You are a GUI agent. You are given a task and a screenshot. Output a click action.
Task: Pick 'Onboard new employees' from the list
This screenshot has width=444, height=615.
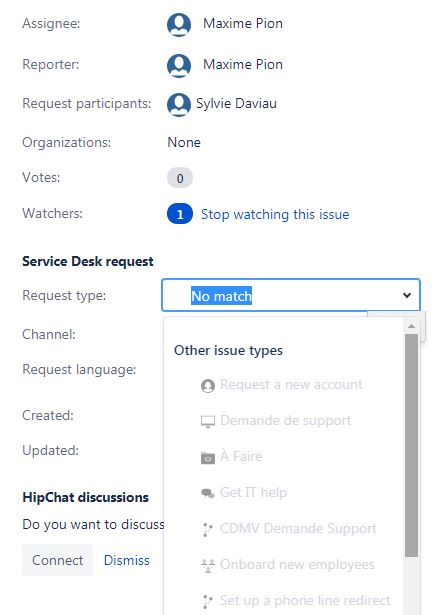297,564
